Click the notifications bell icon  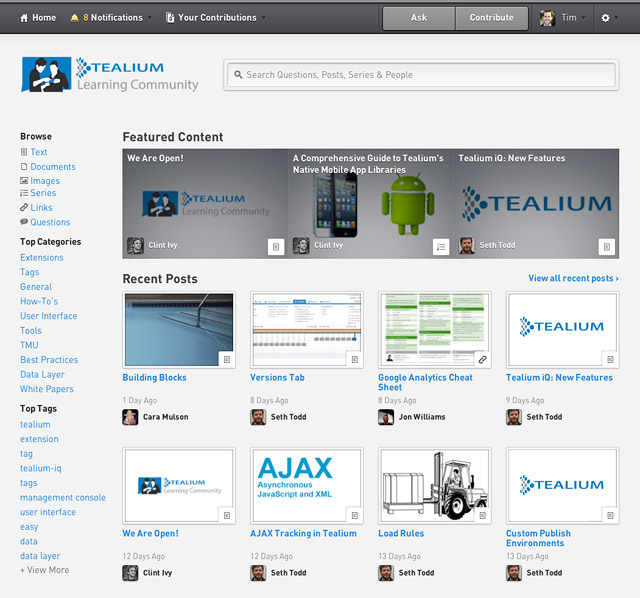point(74,18)
